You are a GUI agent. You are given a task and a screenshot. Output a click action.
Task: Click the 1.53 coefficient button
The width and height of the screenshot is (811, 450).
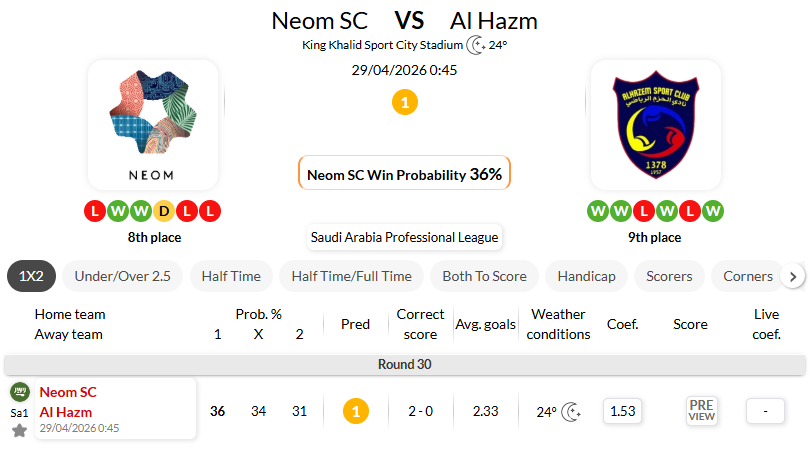(x=622, y=411)
